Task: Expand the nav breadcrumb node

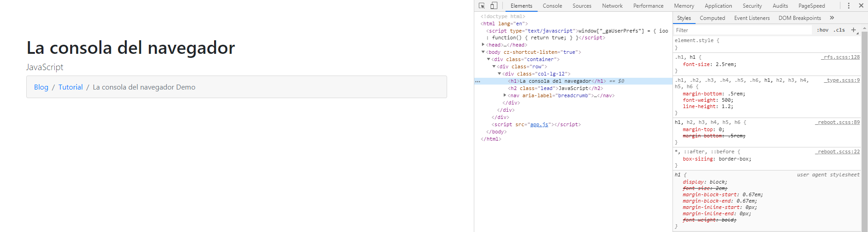Action: 505,95
